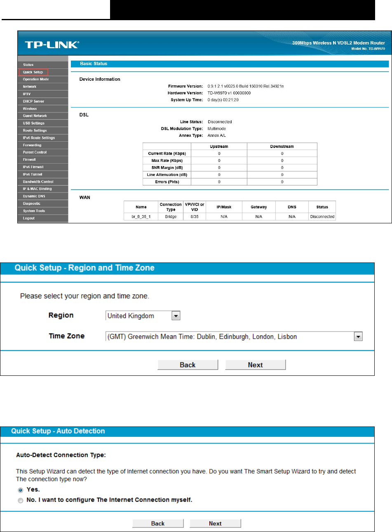The image size is (392, 532).
Task: Click the Multimode modulation value
Action: (x=217, y=129)
